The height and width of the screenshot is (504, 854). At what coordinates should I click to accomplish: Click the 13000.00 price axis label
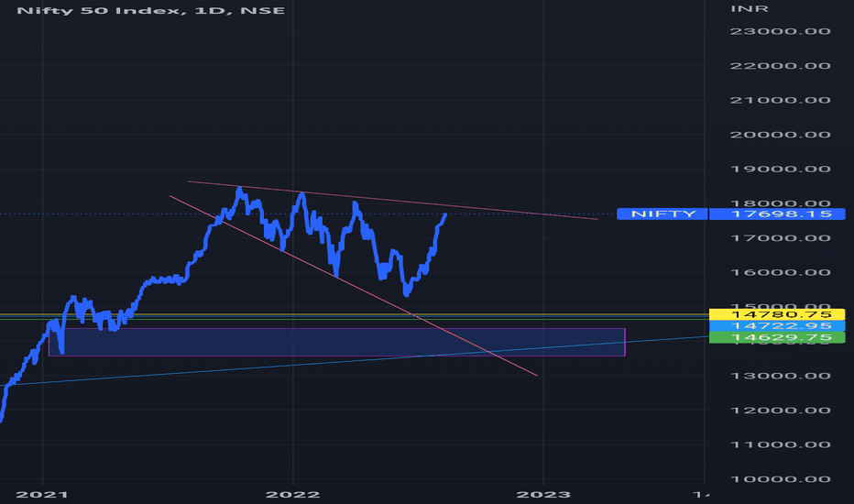click(x=780, y=376)
